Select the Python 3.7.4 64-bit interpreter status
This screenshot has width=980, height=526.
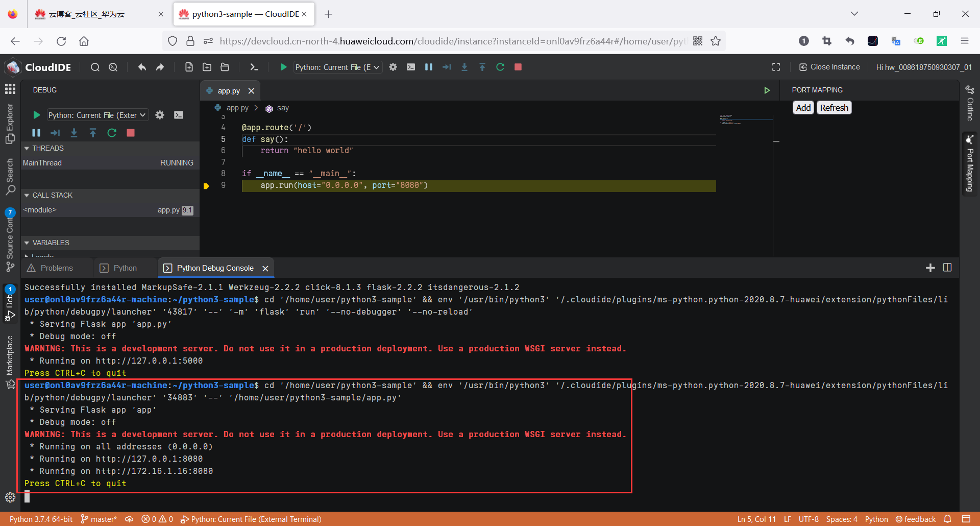(x=41, y=519)
